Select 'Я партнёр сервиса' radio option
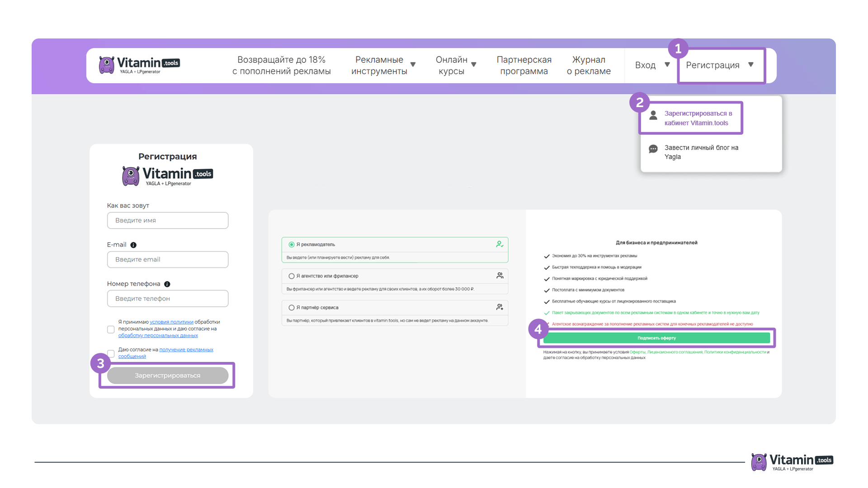Viewport: 868px width, 488px height. pos(292,308)
